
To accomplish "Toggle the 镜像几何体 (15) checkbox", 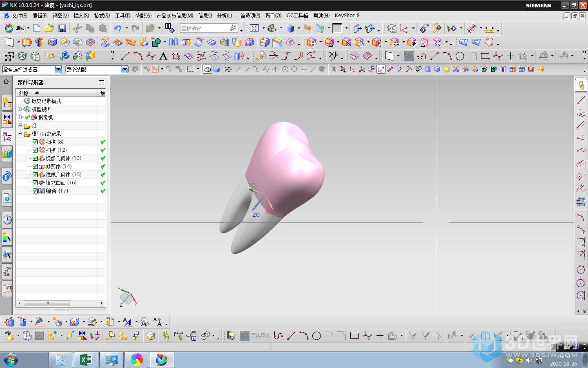I will [x=35, y=175].
